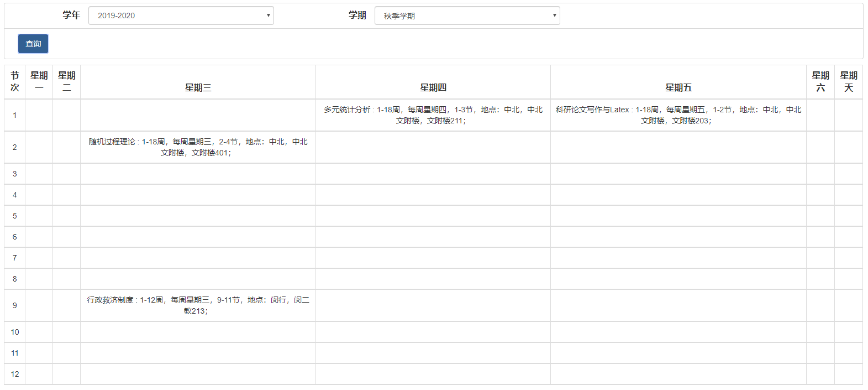Click the 星期二 column header

click(66, 81)
